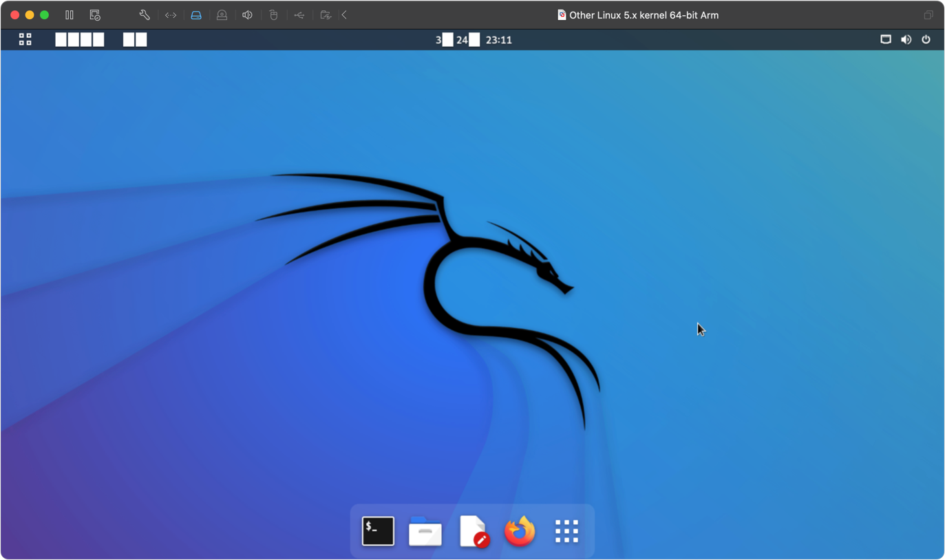
Task: Click the first blocked-out label in top bar
Action: (x=80, y=40)
